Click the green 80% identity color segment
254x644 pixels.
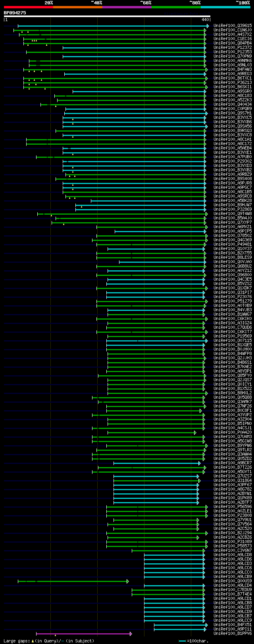[x=176, y=7]
